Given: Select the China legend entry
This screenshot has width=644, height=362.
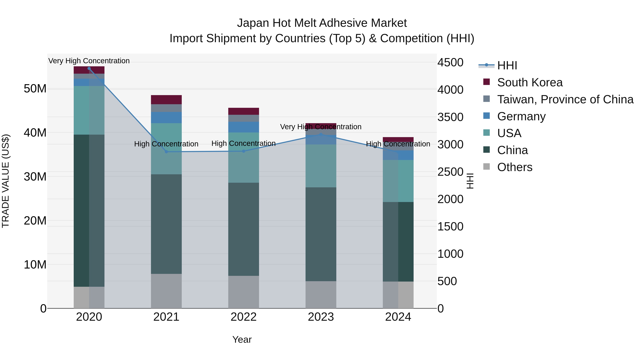Looking at the screenshot, I should point(513,150).
